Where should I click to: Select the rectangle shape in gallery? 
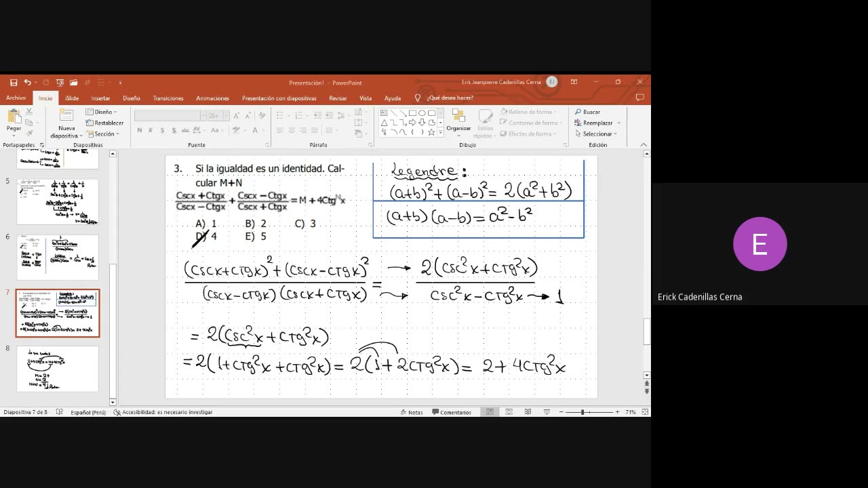pyautogui.click(x=412, y=113)
